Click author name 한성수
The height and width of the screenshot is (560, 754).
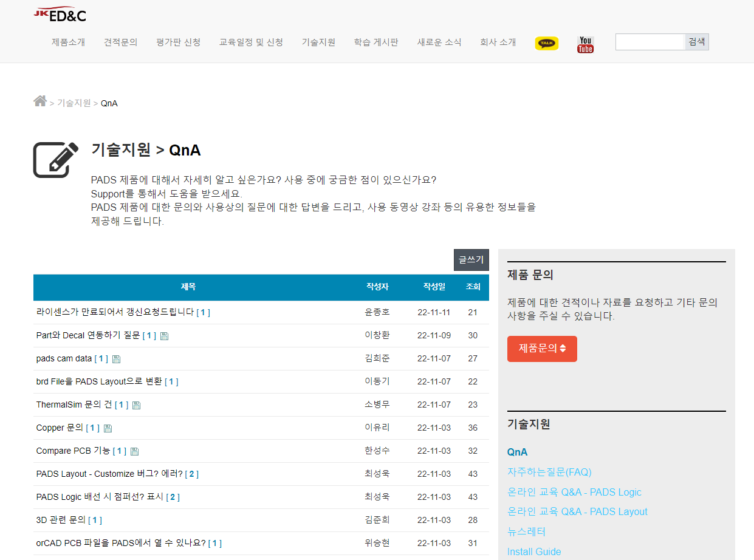377,451
